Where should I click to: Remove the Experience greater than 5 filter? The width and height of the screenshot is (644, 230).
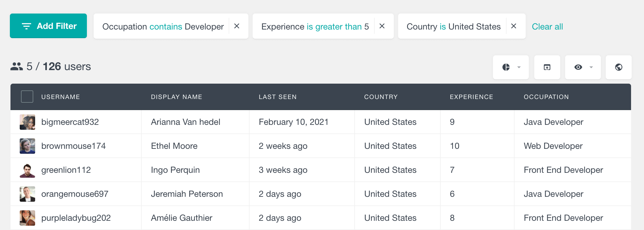(x=382, y=26)
